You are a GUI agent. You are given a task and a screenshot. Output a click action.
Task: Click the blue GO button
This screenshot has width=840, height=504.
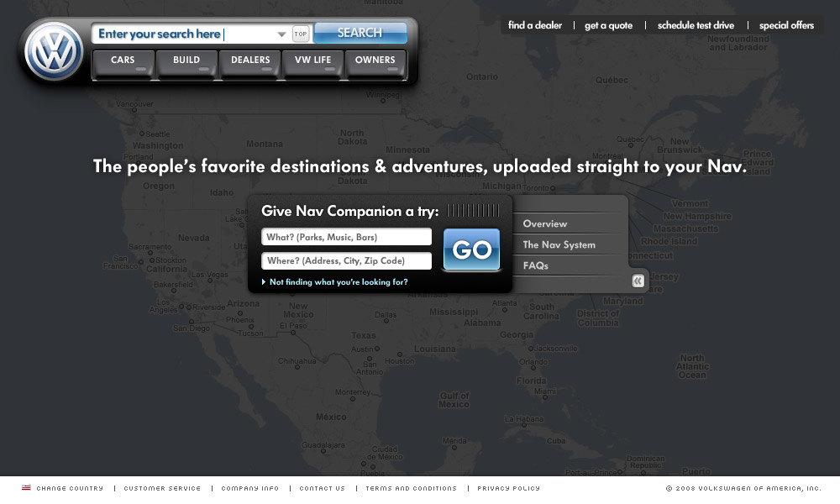tap(471, 249)
